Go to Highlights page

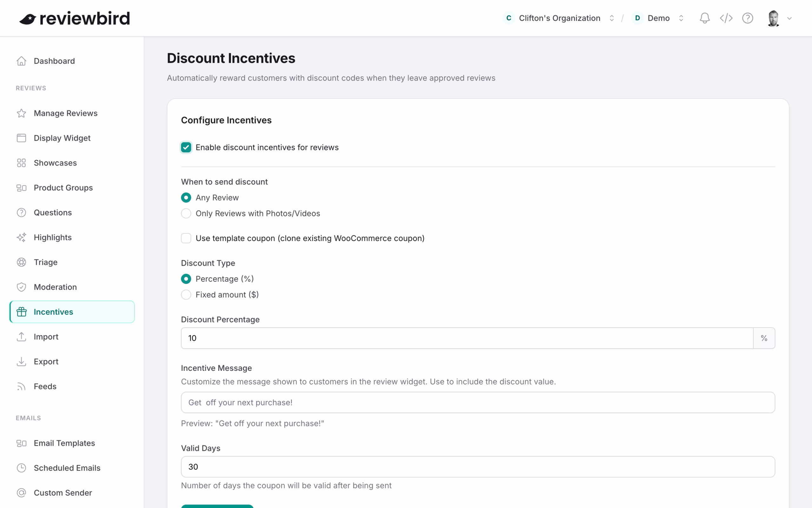(72, 237)
